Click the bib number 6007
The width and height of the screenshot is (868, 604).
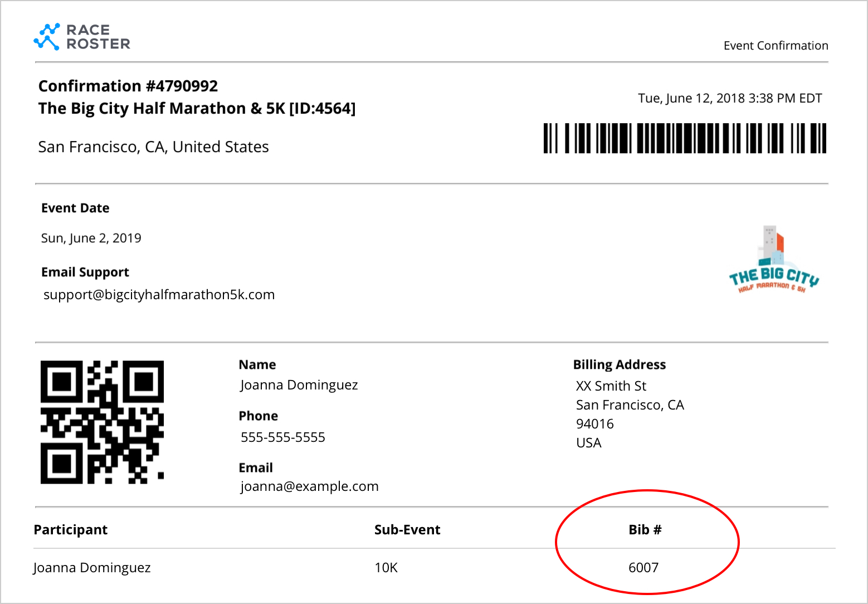pyautogui.click(x=643, y=568)
